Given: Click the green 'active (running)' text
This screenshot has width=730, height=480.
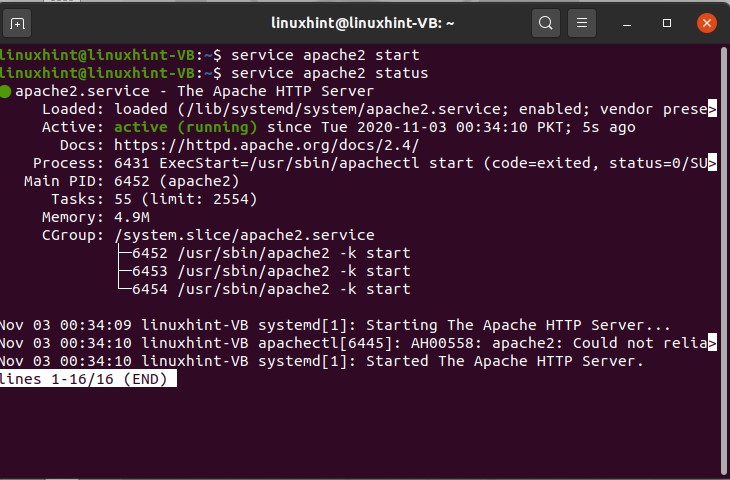Looking at the screenshot, I should pos(185,128).
